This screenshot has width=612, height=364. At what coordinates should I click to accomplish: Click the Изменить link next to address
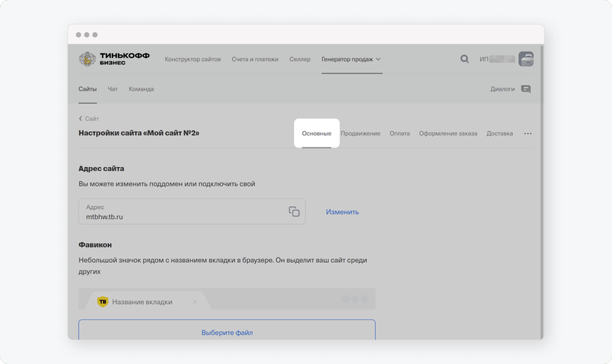pos(342,212)
